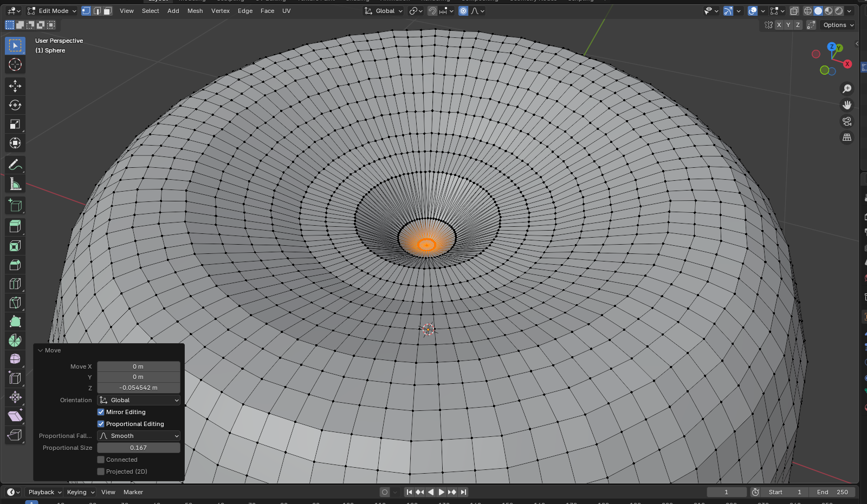Open the pivot point dropdown
This screenshot has height=504, width=867.
pos(416,11)
